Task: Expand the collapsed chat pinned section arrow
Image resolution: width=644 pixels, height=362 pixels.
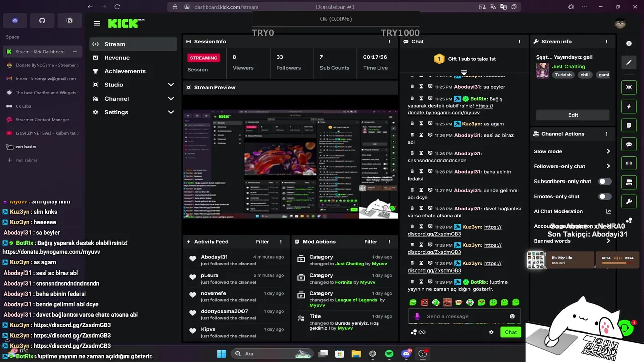Action: [x=464, y=72]
